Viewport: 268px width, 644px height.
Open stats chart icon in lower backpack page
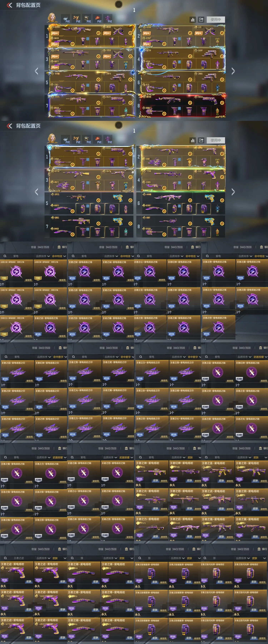tap(193, 140)
